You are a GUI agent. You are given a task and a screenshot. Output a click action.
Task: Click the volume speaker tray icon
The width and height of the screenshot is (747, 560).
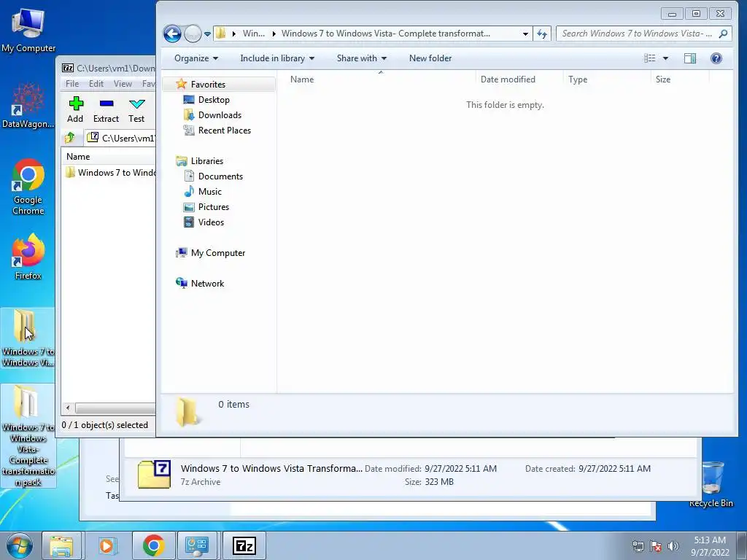(673, 546)
